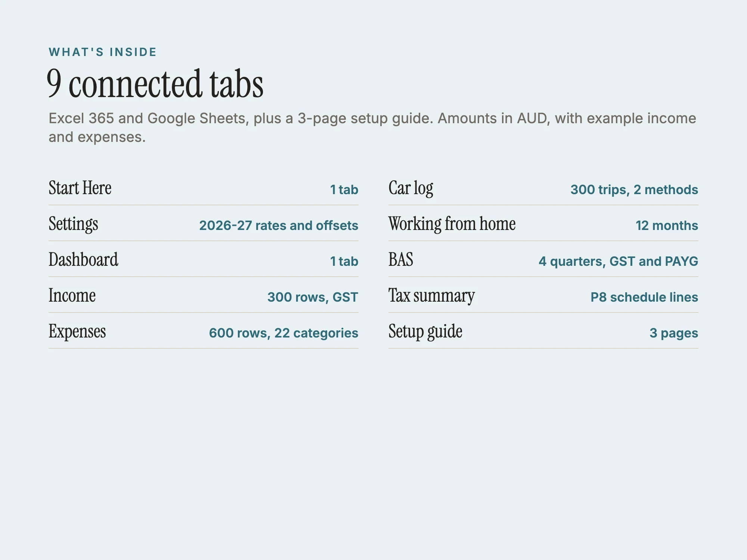Select the "12 months" detail text
This screenshot has width=747, height=560.
click(667, 225)
